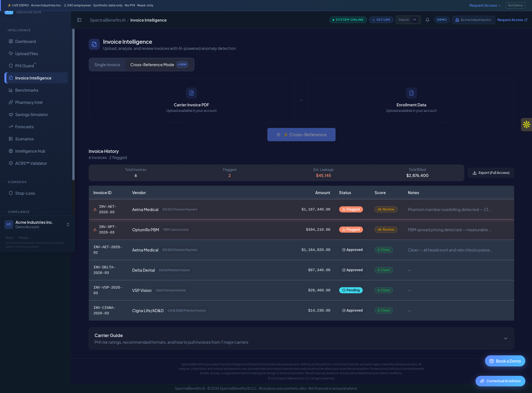Open Savings Simulator page
532x393 pixels.
36,114
